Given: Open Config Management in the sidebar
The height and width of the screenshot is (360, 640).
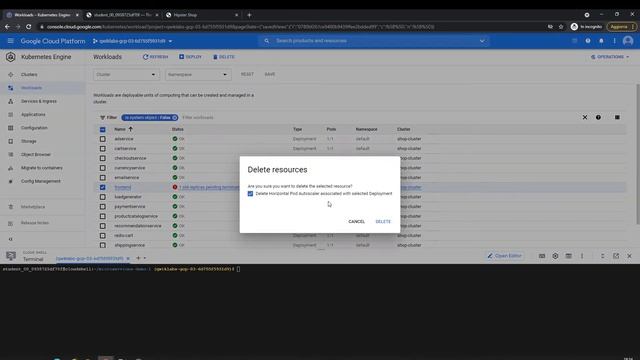Looking at the screenshot, I should click(40, 181).
